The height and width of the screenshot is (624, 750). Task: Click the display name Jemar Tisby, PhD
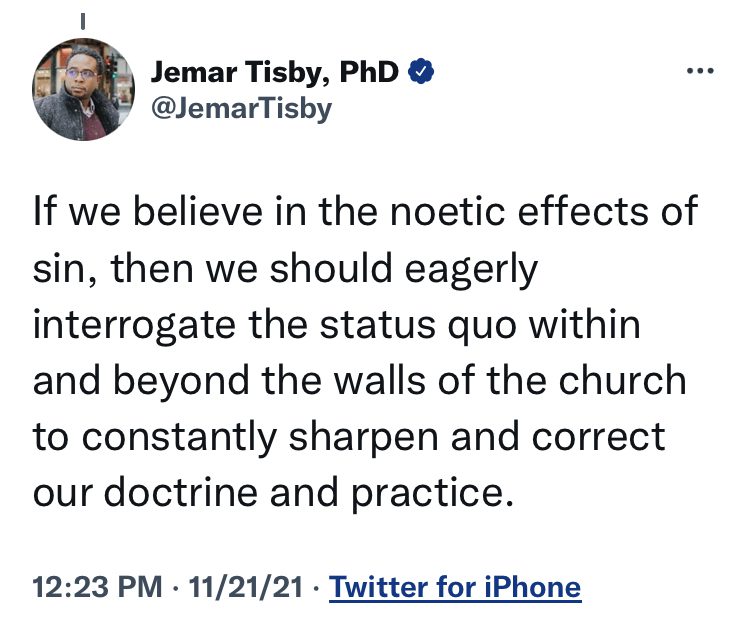[275, 72]
